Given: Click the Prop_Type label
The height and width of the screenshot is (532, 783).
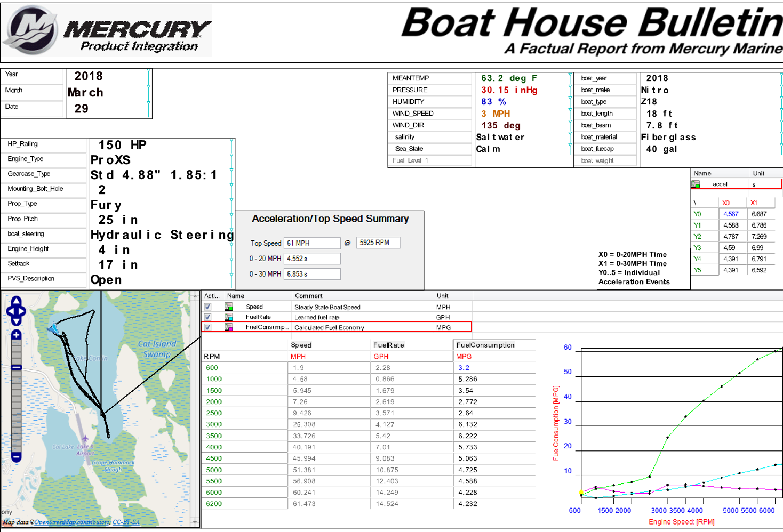Looking at the screenshot, I should tap(22, 204).
